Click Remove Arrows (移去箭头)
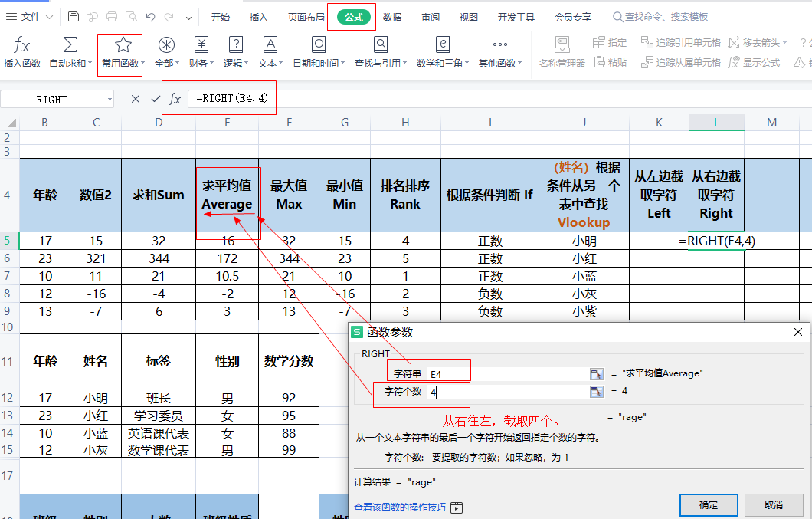This screenshot has width=812, height=519. pyautogui.click(x=757, y=42)
